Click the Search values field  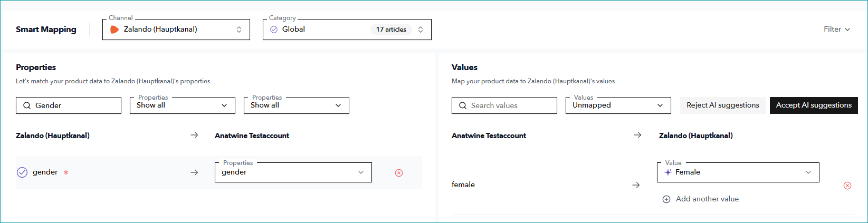click(504, 105)
